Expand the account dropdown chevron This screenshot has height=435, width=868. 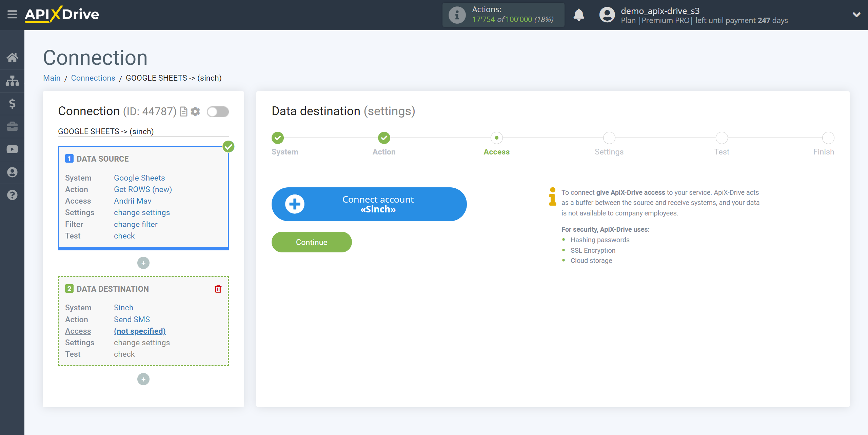(856, 15)
